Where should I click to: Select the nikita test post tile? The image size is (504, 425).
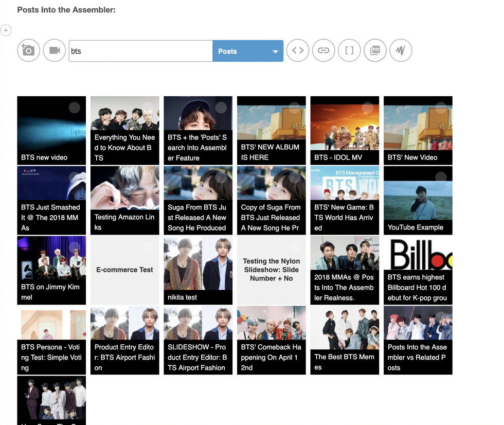click(x=198, y=270)
